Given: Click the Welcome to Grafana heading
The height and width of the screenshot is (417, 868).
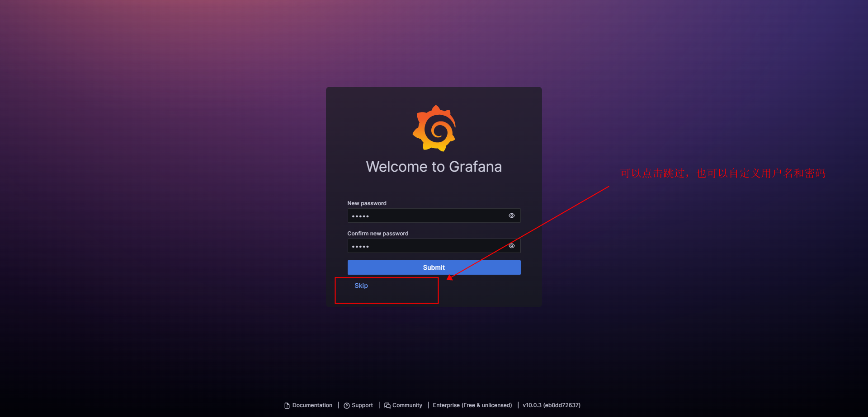Looking at the screenshot, I should pos(434,167).
